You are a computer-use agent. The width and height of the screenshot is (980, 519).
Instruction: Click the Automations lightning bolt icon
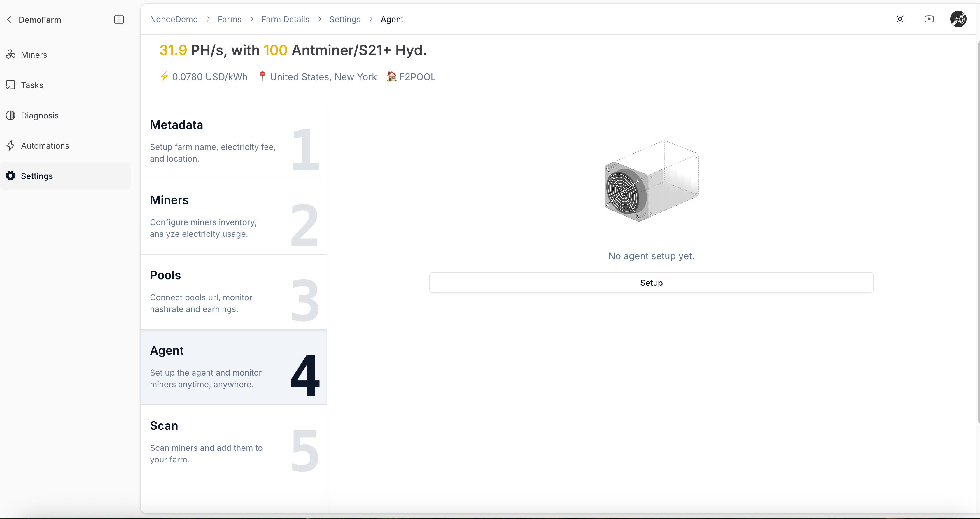[11, 145]
